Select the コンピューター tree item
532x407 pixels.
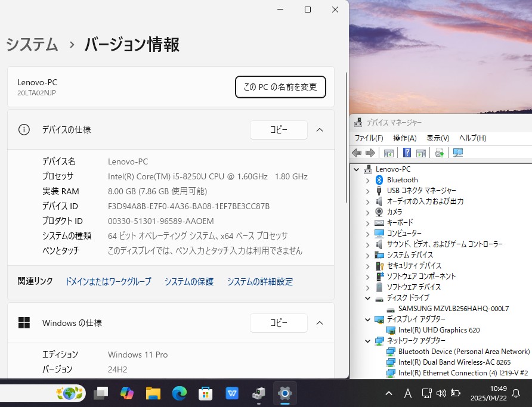click(404, 234)
